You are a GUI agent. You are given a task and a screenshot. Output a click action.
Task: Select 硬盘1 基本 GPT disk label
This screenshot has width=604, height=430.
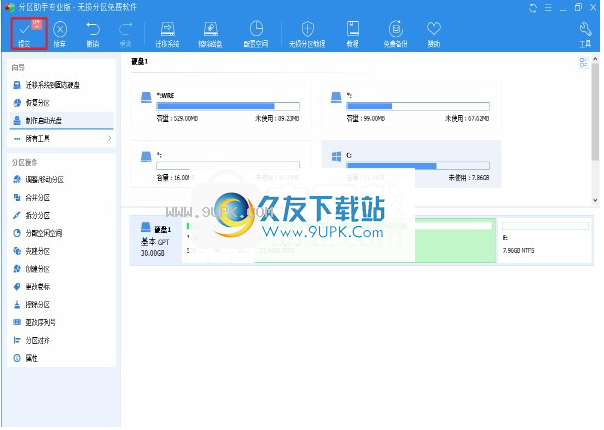(x=156, y=240)
